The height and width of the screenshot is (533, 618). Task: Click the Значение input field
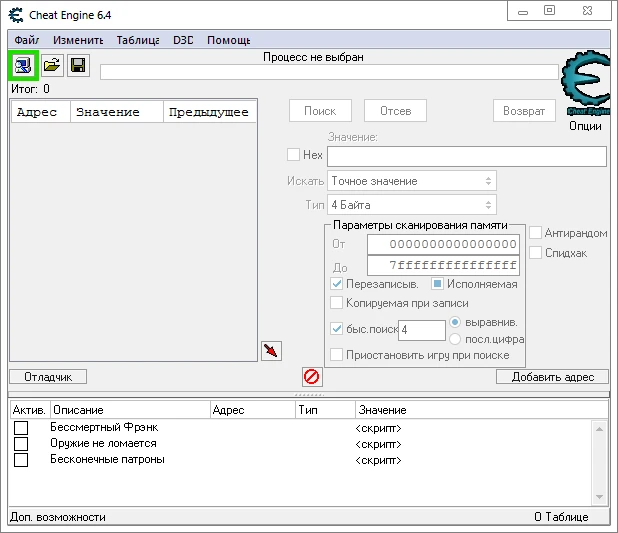[467, 157]
